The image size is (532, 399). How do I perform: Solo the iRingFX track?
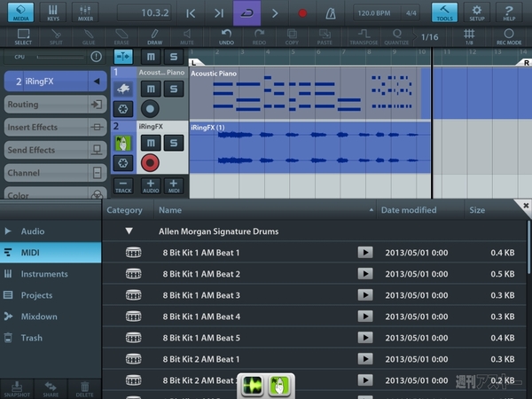(x=174, y=143)
